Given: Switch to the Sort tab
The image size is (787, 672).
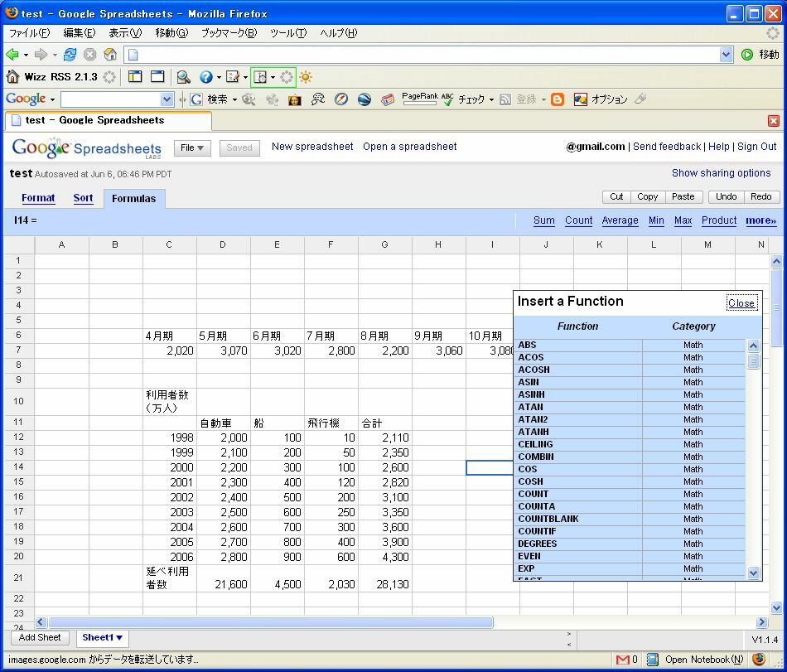Looking at the screenshot, I should pos(83,198).
